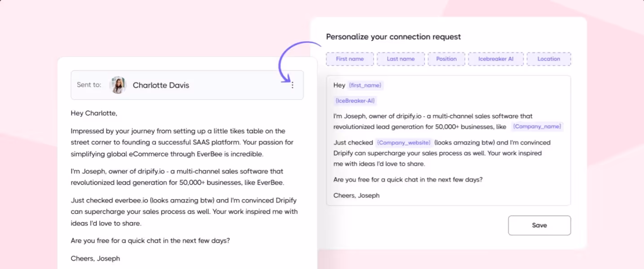The height and width of the screenshot is (269, 644).
Task: Insert the Last name variable chip
Action: pyautogui.click(x=401, y=59)
